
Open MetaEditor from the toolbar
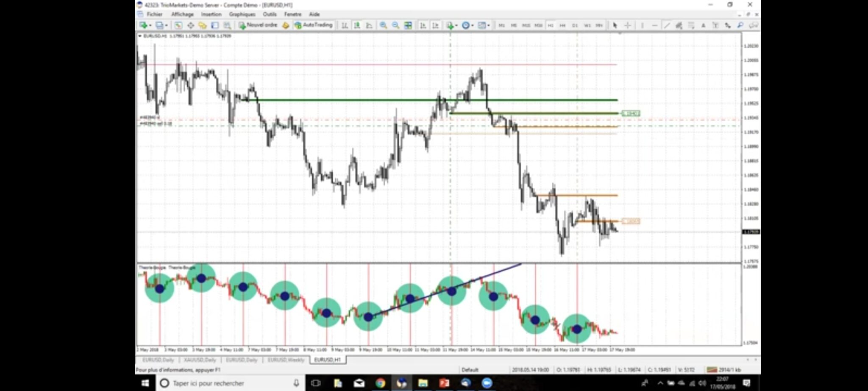(286, 25)
